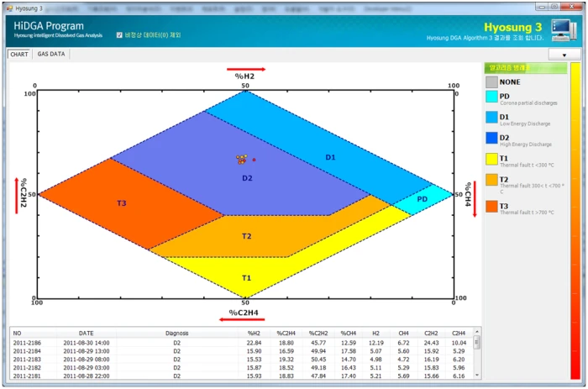Click the PD region label on chart
This screenshot has width=588, height=389.
tap(423, 199)
